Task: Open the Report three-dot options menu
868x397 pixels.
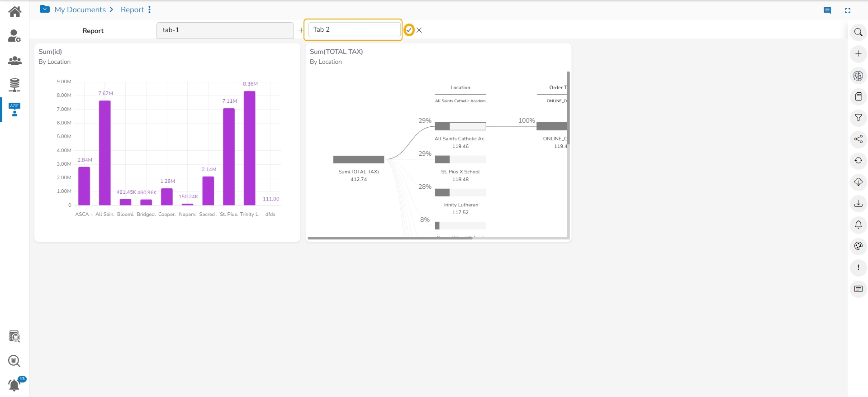Action: coord(149,10)
